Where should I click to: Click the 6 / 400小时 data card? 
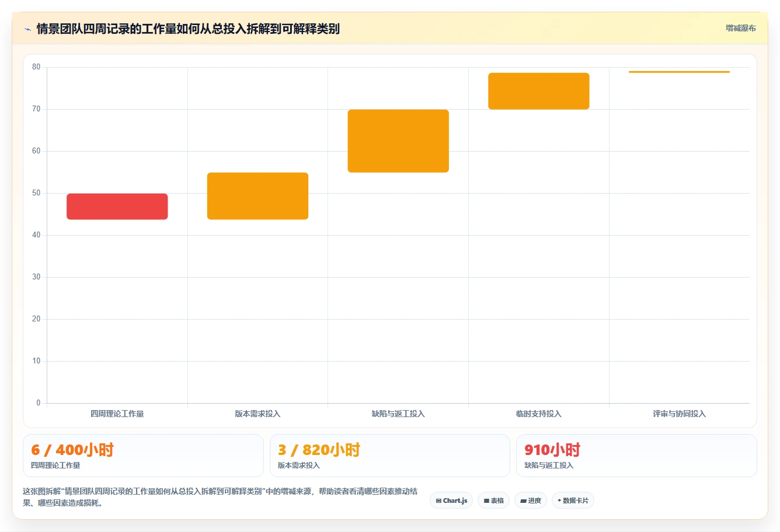coord(143,456)
